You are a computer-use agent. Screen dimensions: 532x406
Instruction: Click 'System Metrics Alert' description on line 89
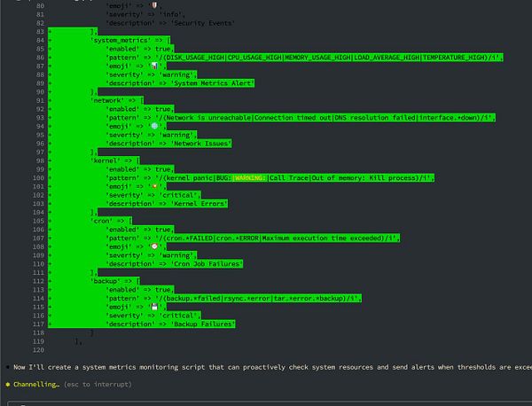click(x=213, y=83)
